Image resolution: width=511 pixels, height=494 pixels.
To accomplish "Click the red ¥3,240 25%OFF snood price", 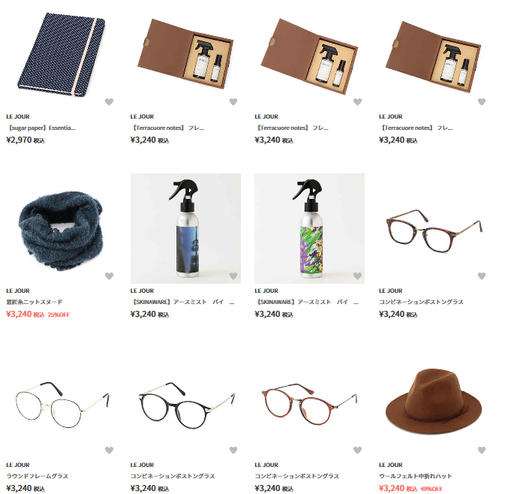I will [x=38, y=314].
